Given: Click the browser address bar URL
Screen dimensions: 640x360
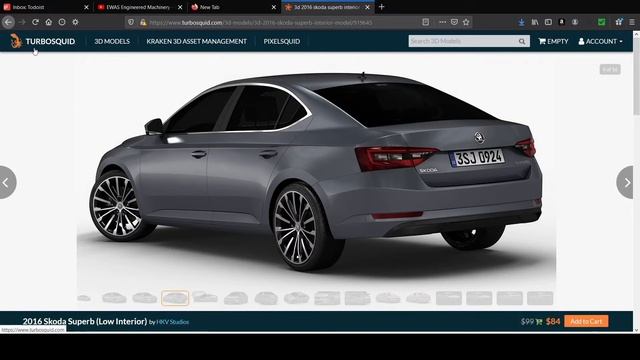Looking at the screenshot, I should coord(261,22).
